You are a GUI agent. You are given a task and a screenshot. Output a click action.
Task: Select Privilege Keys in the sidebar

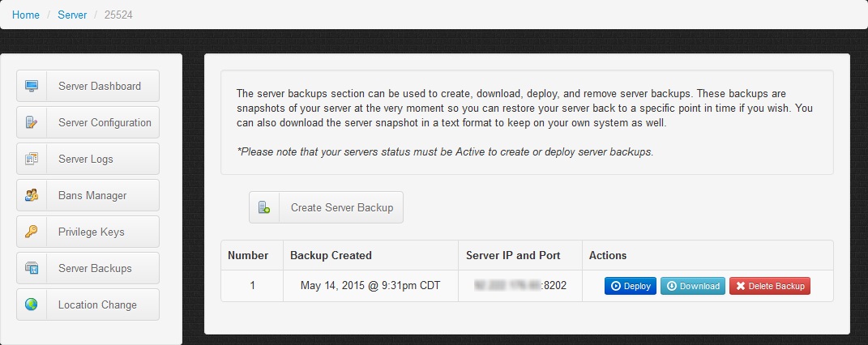coord(92,232)
